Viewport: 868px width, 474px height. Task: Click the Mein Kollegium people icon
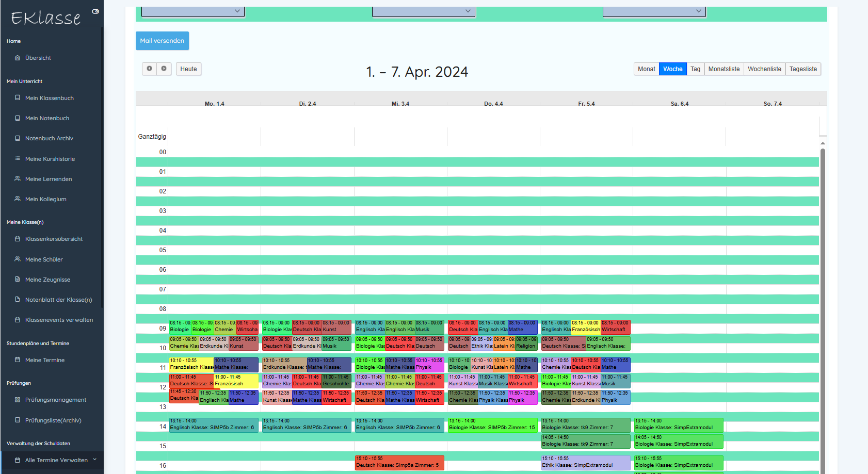coord(18,199)
